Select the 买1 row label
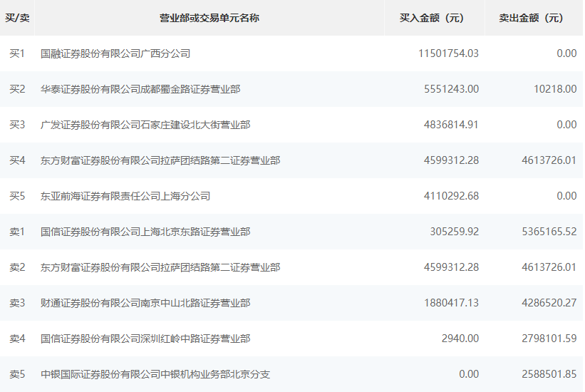This screenshot has width=585, height=392. [x=17, y=53]
